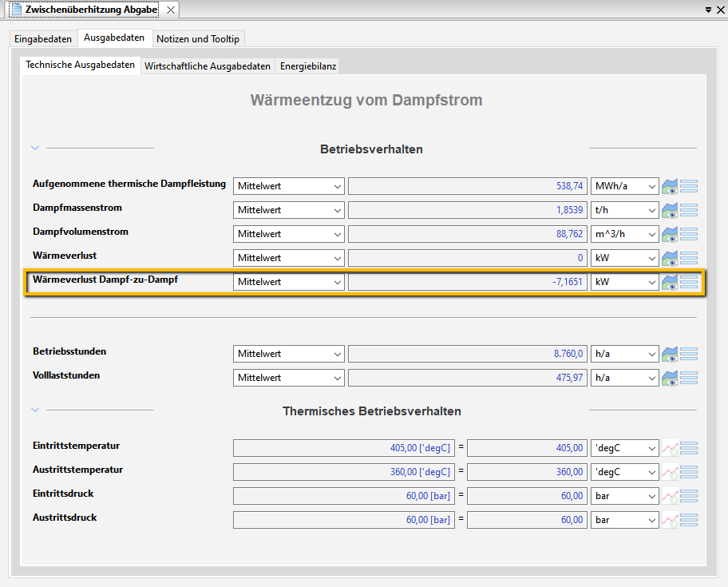The image size is (728, 587).
Task: Open Mittelwert dropdown in Wärmeverlust row
Action: coord(289,258)
